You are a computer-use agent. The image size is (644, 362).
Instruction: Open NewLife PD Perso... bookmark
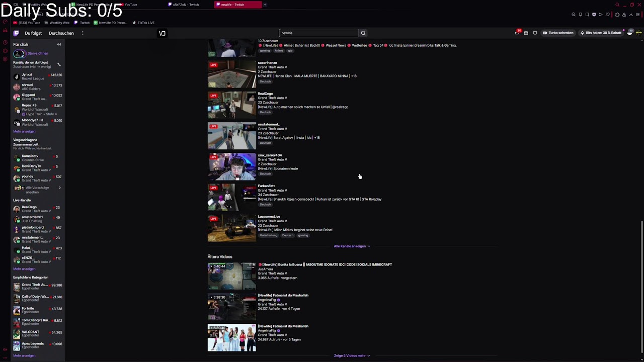click(x=110, y=23)
